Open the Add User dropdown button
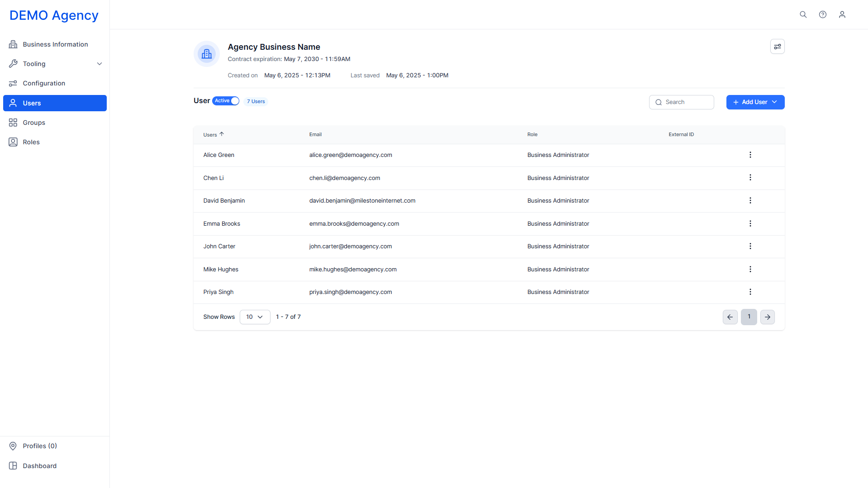Image resolution: width=868 pixels, height=488 pixels. click(755, 102)
